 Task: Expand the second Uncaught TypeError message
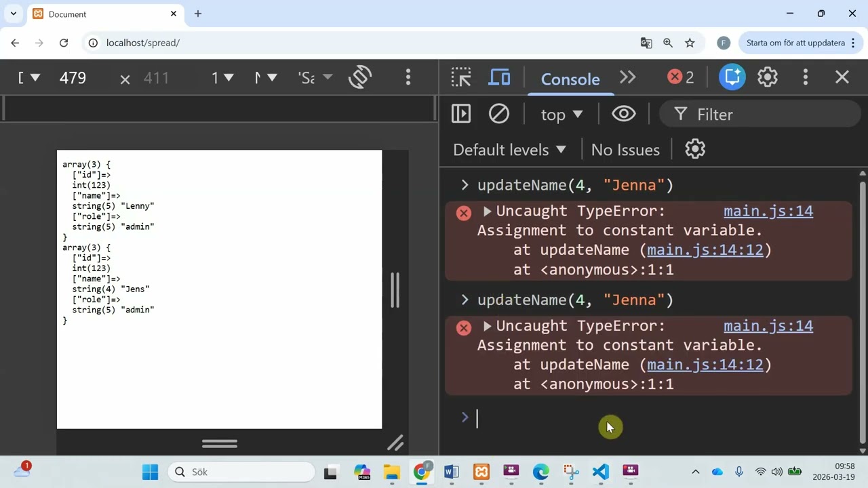pos(487,326)
